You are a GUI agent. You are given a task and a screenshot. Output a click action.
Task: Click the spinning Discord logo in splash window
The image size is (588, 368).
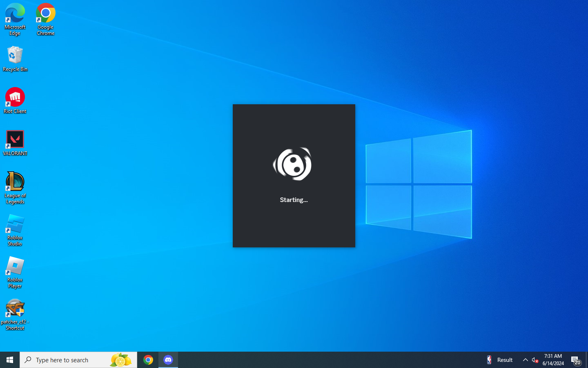click(293, 164)
